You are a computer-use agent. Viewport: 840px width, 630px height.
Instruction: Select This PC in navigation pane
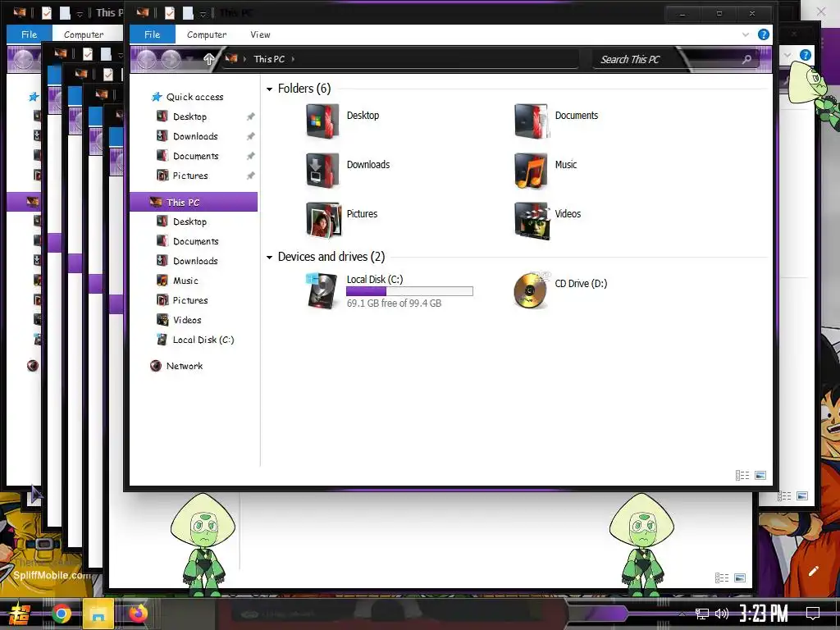coord(194,202)
